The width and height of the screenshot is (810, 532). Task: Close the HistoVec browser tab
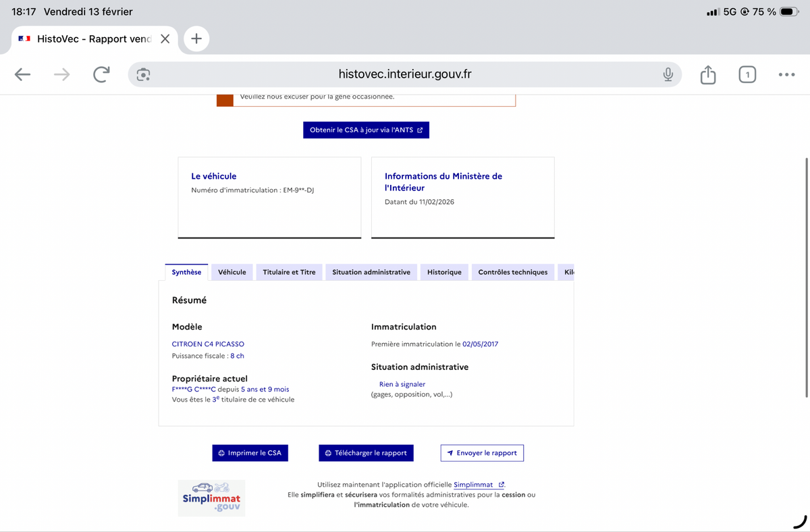165,39
